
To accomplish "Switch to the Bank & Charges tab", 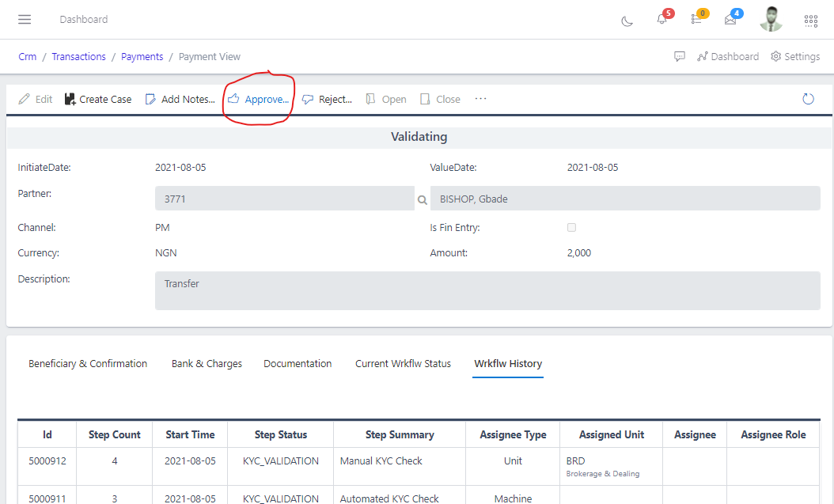I will (x=207, y=363).
